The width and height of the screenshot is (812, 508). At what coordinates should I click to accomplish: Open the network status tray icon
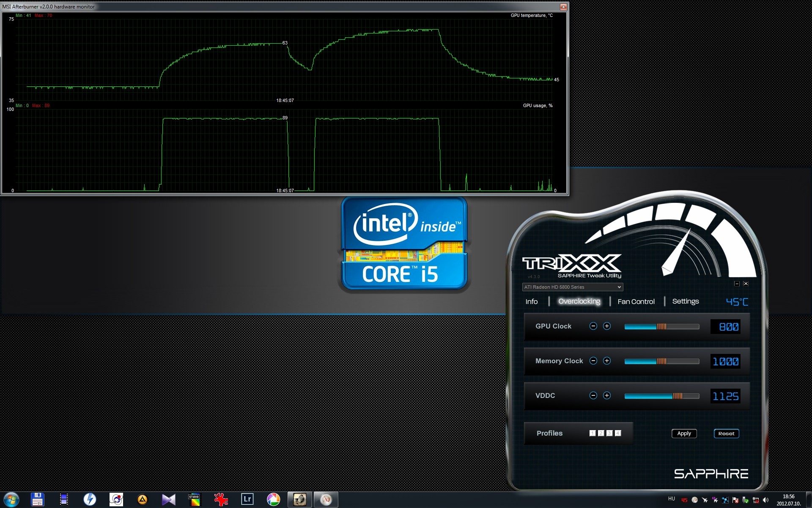(x=756, y=500)
